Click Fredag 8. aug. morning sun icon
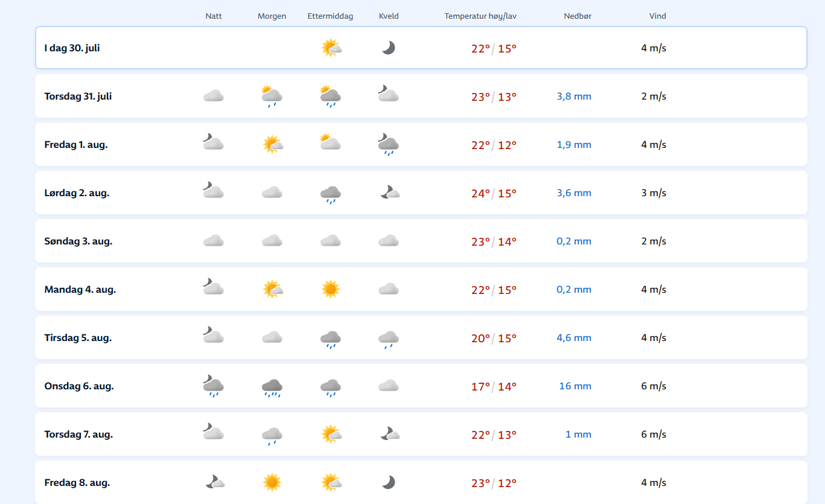This screenshot has width=825, height=504. [x=272, y=482]
